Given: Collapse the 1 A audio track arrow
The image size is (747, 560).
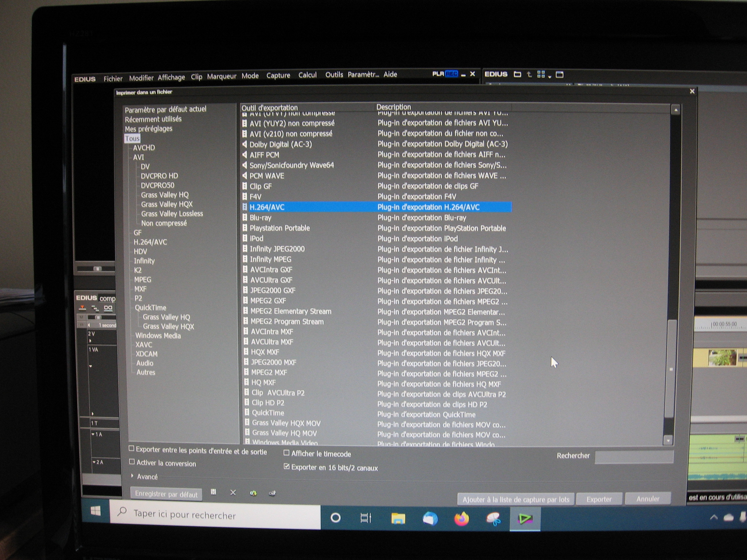Looking at the screenshot, I should point(93,434).
